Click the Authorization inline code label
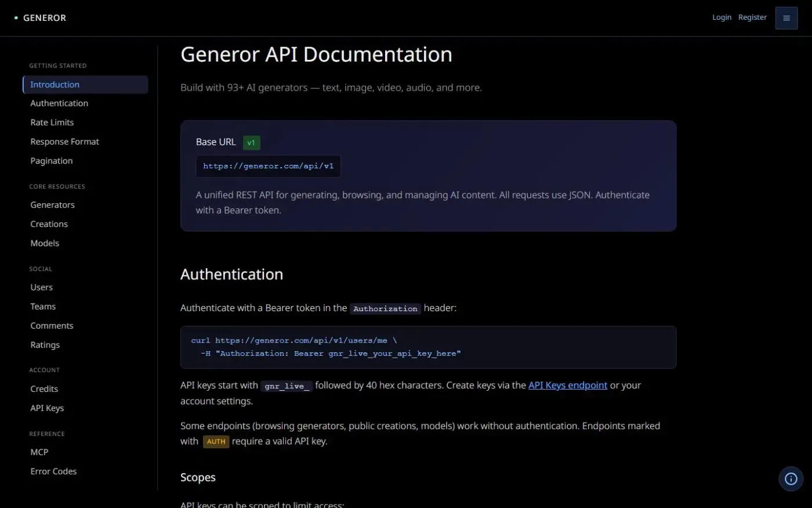Image resolution: width=812 pixels, height=508 pixels. [x=385, y=309]
